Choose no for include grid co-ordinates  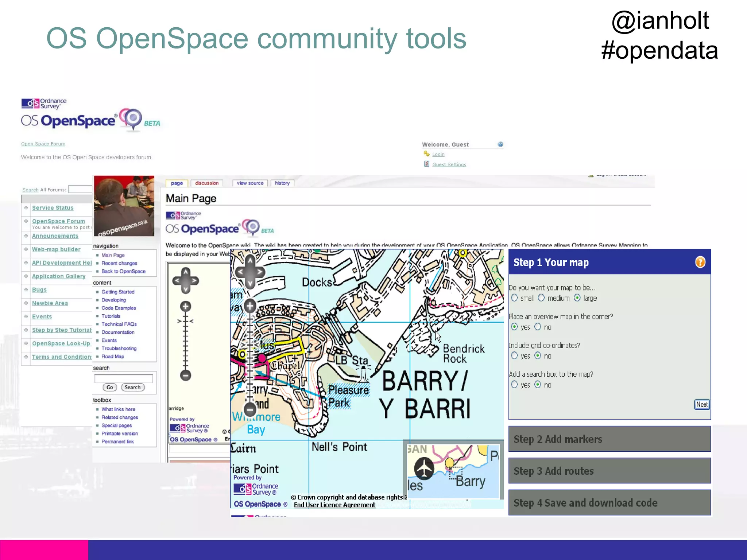coord(538,355)
